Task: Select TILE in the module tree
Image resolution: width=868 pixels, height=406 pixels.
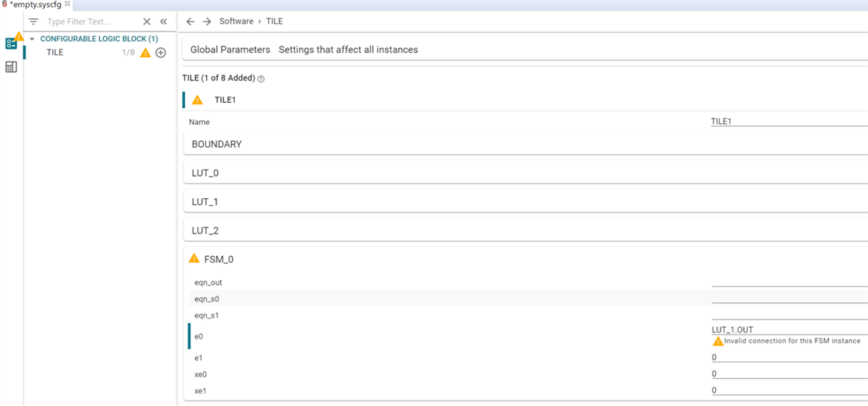Action: click(x=55, y=53)
